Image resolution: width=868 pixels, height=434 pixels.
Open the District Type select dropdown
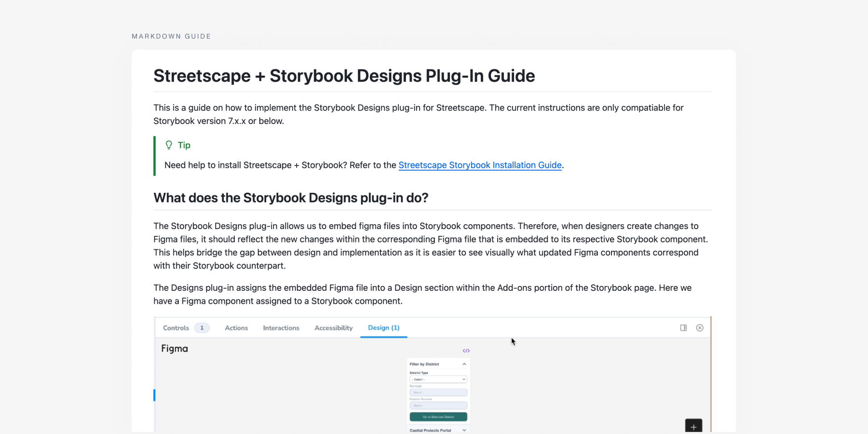(x=438, y=380)
